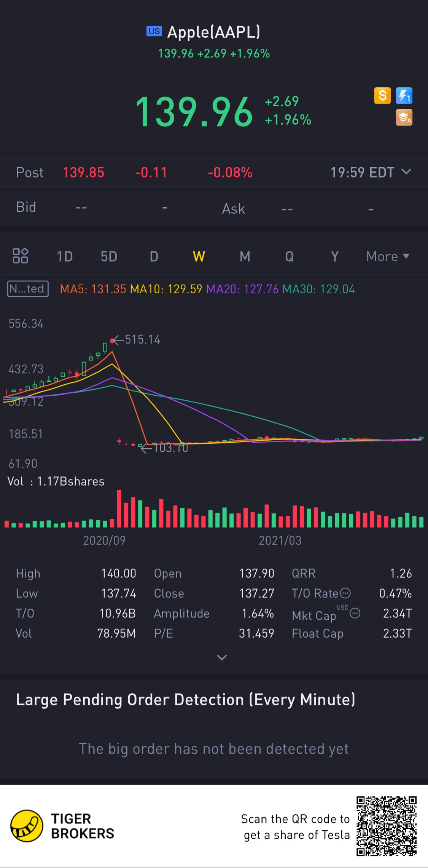Select the Y yearly chart tab
Screen dimensions: 428x868
[335, 256]
